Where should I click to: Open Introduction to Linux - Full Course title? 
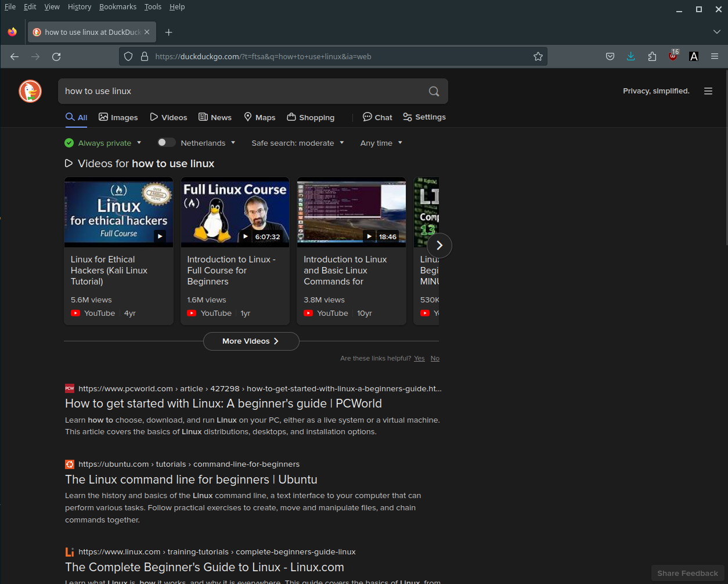click(231, 271)
